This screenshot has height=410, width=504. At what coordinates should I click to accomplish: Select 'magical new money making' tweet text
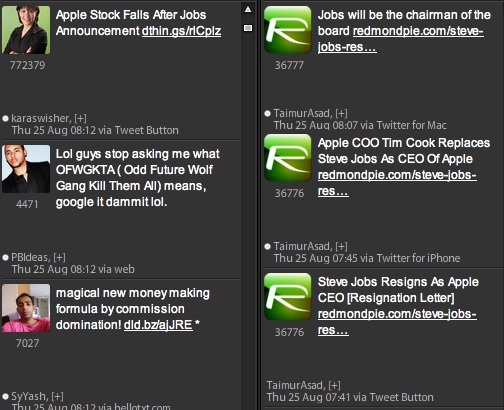[133, 309]
